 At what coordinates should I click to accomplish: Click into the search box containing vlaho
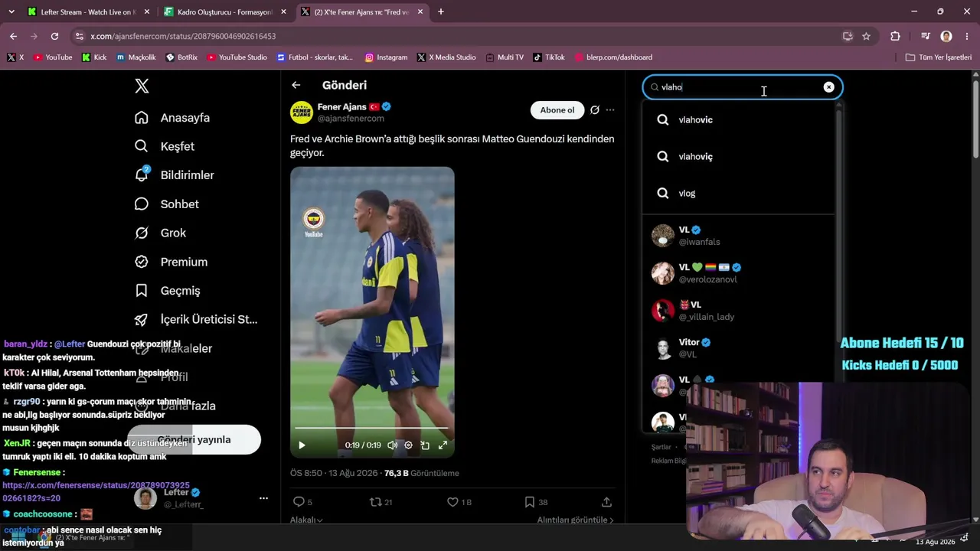742,87
